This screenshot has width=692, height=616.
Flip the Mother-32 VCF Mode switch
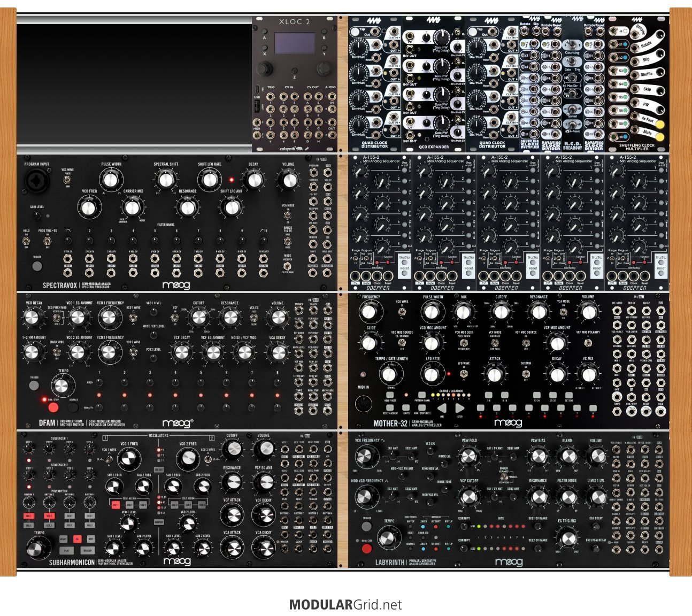coord(495,342)
